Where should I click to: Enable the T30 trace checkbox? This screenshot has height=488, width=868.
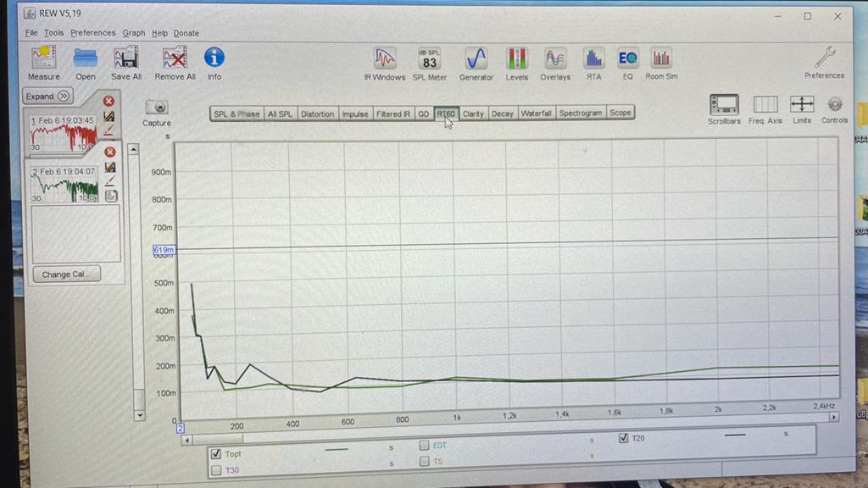[x=216, y=470]
